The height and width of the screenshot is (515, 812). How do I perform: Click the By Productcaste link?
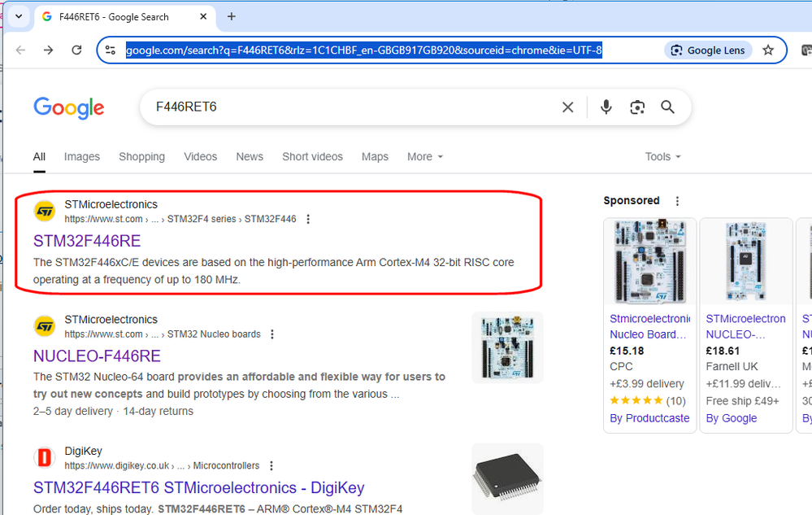(x=649, y=418)
